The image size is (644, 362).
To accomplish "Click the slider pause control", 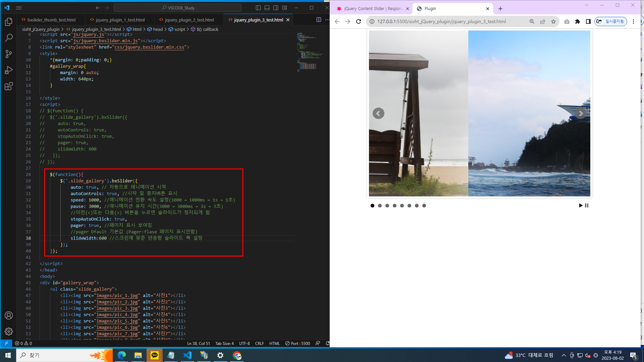I will [587, 205].
